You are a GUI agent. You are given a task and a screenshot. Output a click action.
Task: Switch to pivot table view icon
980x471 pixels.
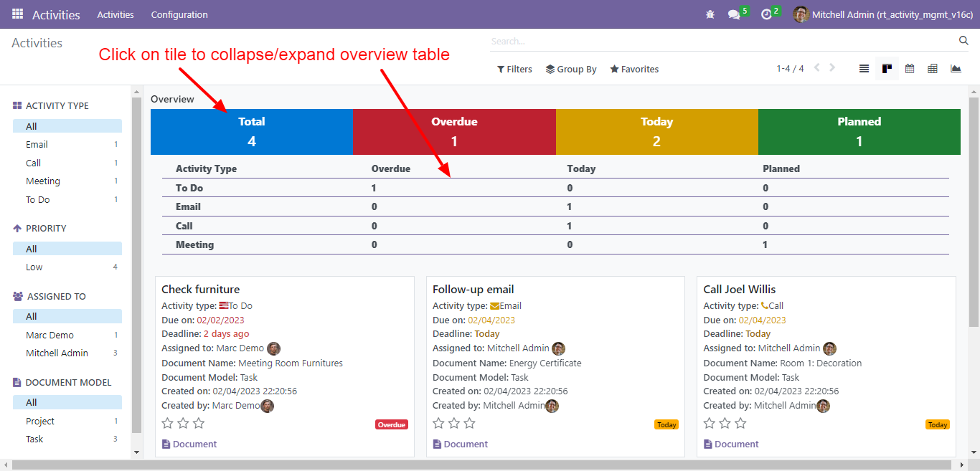point(933,69)
